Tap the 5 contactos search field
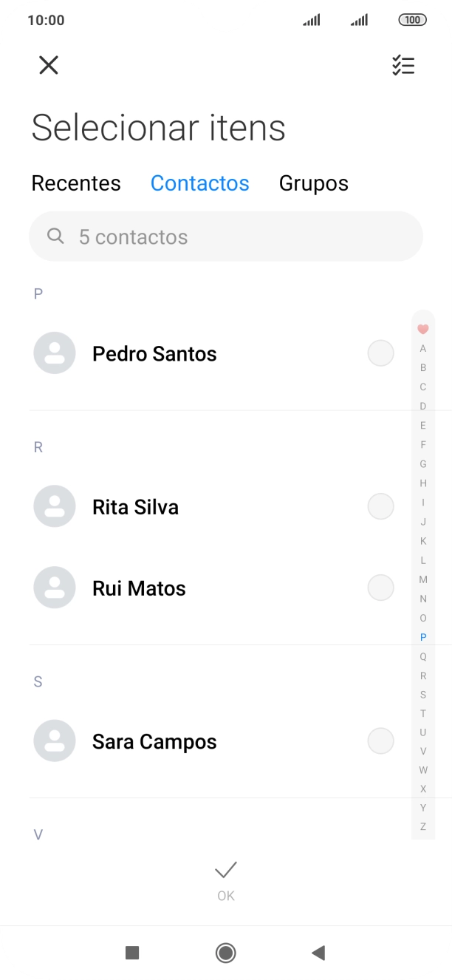 pos(225,236)
